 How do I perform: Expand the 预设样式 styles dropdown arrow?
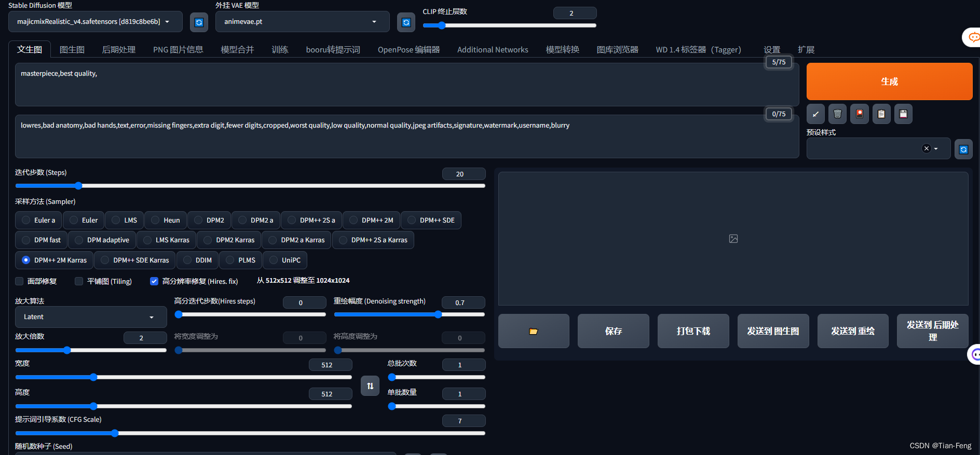(x=936, y=149)
